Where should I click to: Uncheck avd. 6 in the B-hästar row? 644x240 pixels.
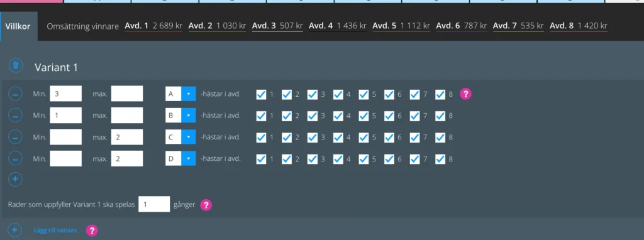coord(389,116)
